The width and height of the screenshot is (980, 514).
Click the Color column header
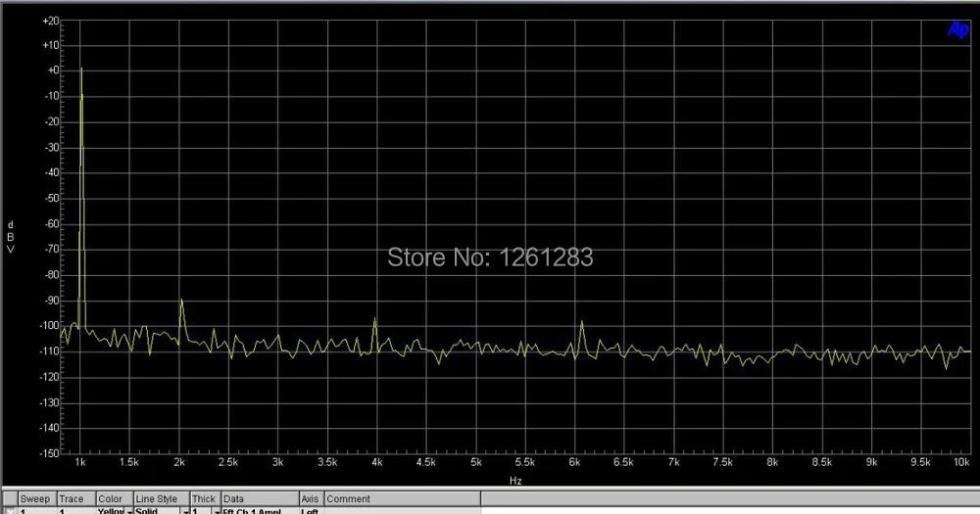pyautogui.click(x=115, y=498)
